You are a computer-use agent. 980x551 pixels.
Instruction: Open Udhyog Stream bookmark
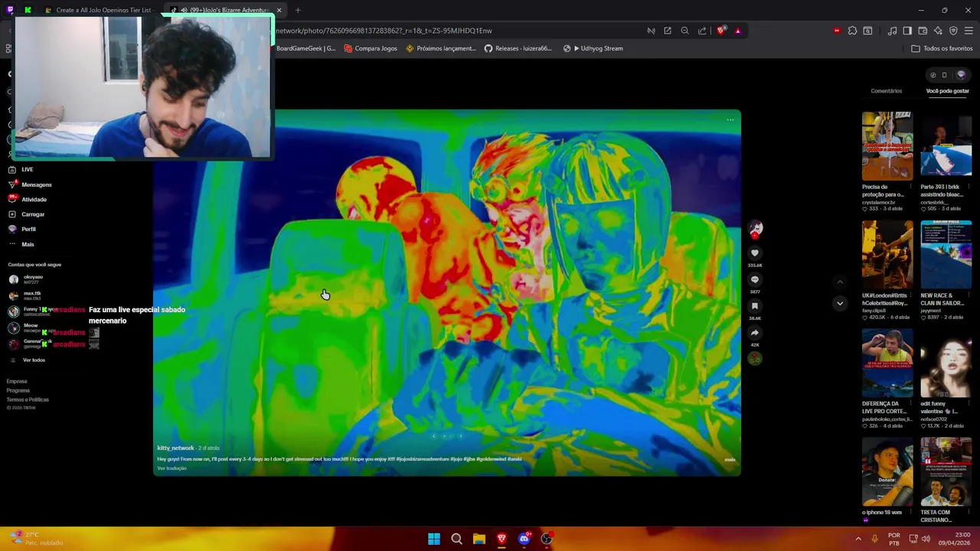593,48
